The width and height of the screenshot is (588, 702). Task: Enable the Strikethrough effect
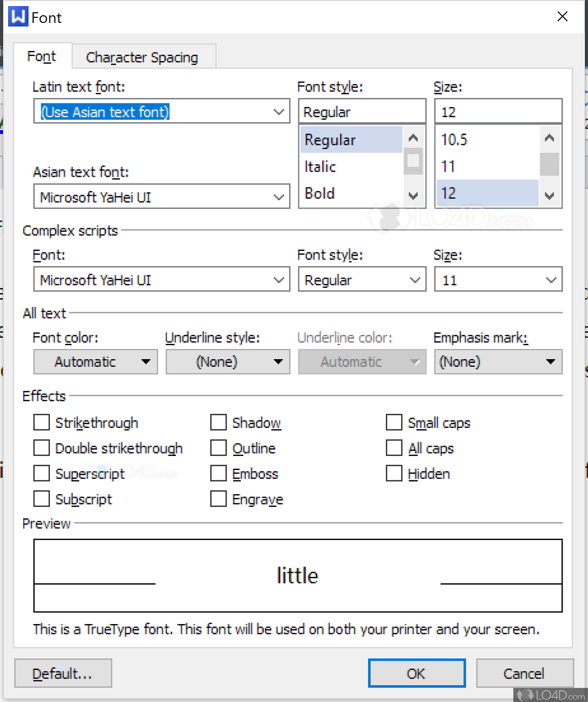click(41, 422)
